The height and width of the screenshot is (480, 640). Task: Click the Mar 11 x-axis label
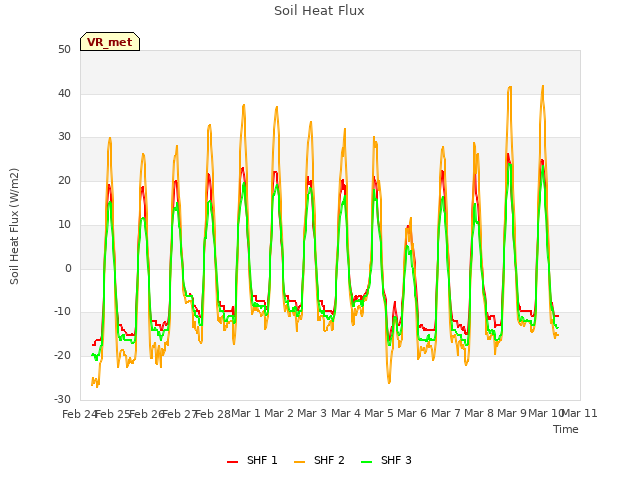pos(580,413)
